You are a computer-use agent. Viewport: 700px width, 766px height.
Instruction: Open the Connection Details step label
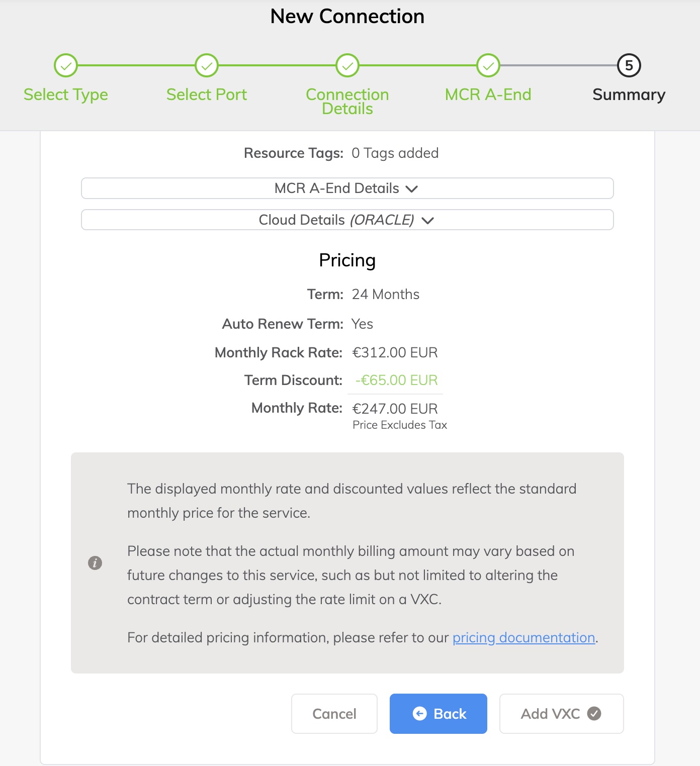[x=347, y=101]
